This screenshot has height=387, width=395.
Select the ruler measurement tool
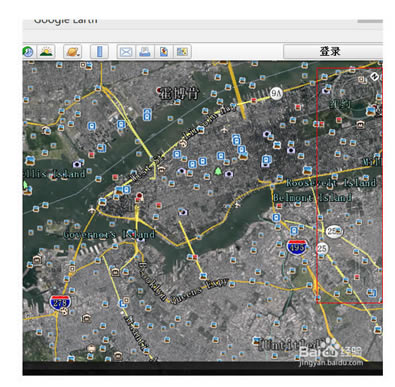pos(99,52)
